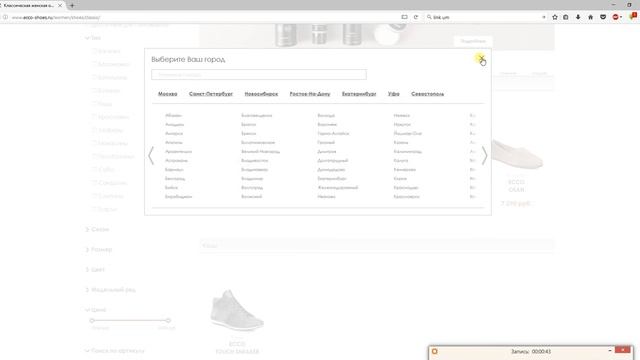
Task: Select Великий Новгород in the city list
Action: (x=260, y=151)
